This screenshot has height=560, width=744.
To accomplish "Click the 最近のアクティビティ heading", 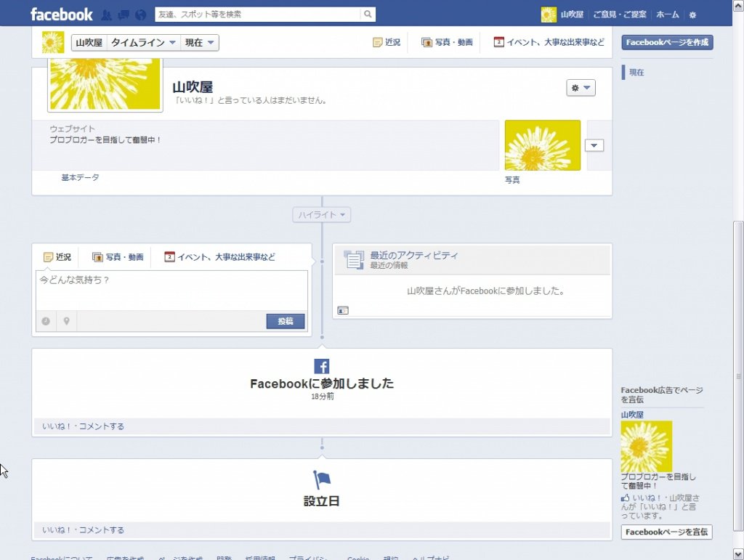I will 413,256.
